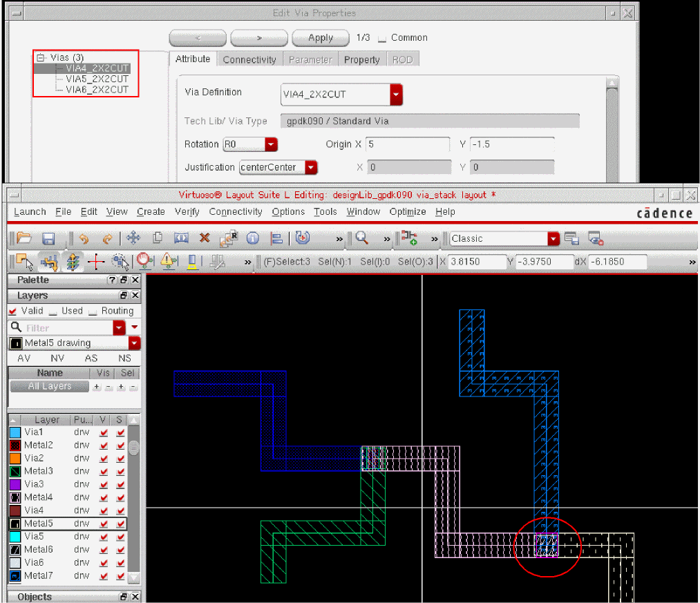Click the Save floppy disk icon
The height and width of the screenshot is (603, 700).
point(48,238)
